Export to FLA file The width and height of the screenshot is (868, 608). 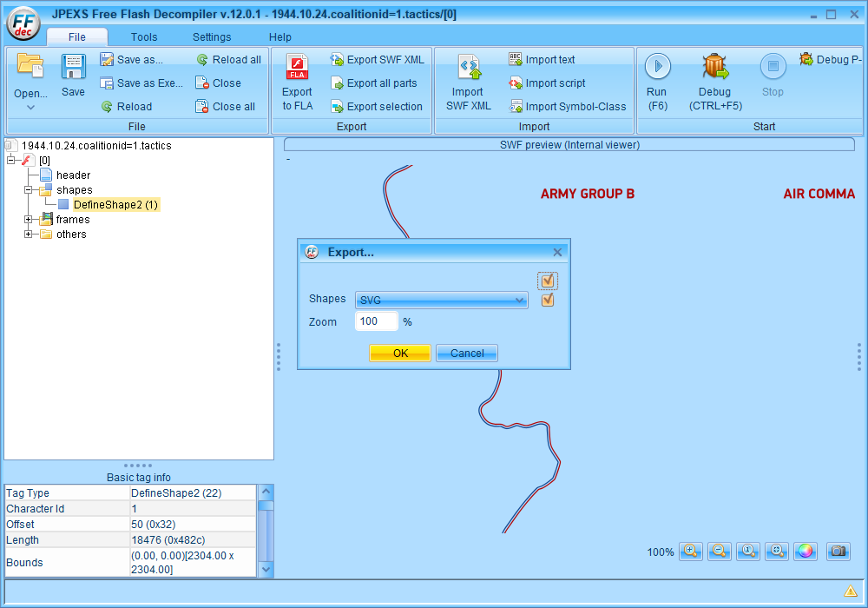click(297, 82)
